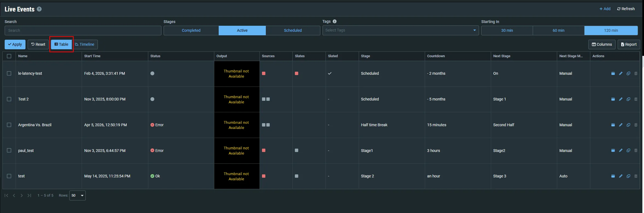Open the Rows per page dropdown
The width and height of the screenshot is (644, 213).
pyautogui.click(x=78, y=195)
